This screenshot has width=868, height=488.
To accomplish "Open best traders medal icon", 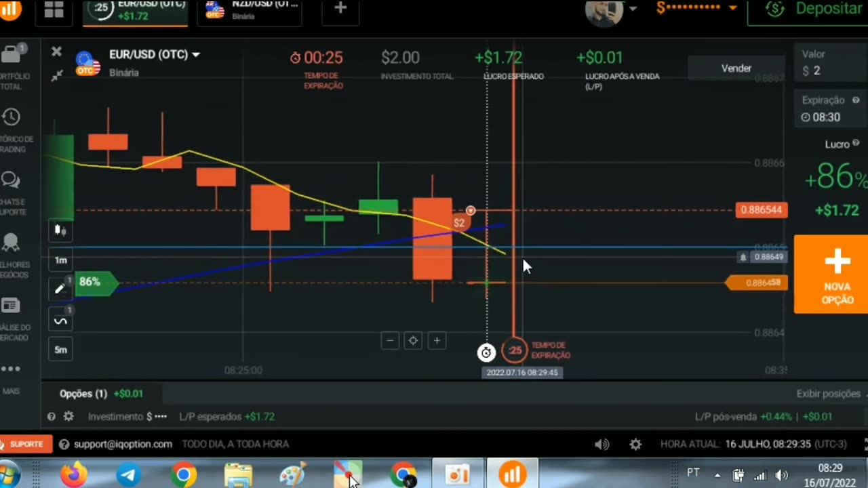I will coord(10,243).
